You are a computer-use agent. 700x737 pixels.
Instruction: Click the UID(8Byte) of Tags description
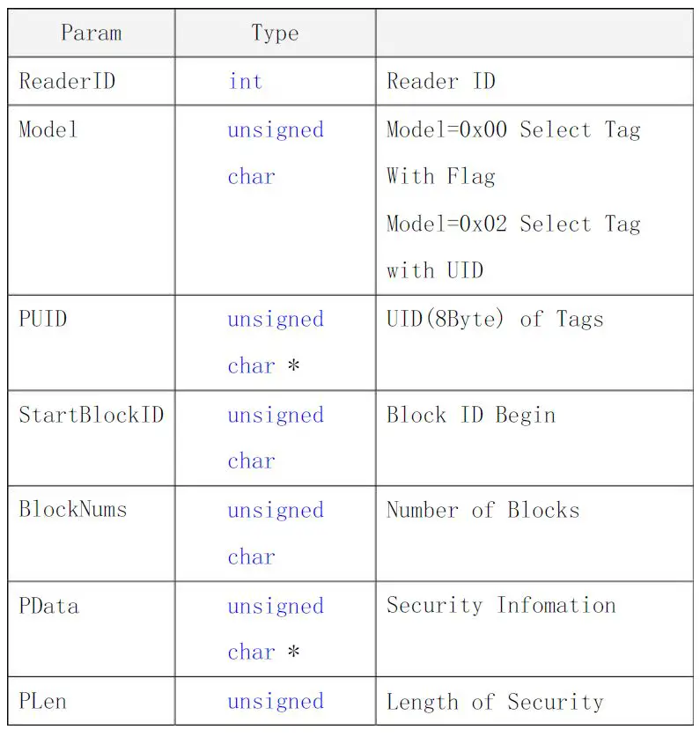point(495,319)
